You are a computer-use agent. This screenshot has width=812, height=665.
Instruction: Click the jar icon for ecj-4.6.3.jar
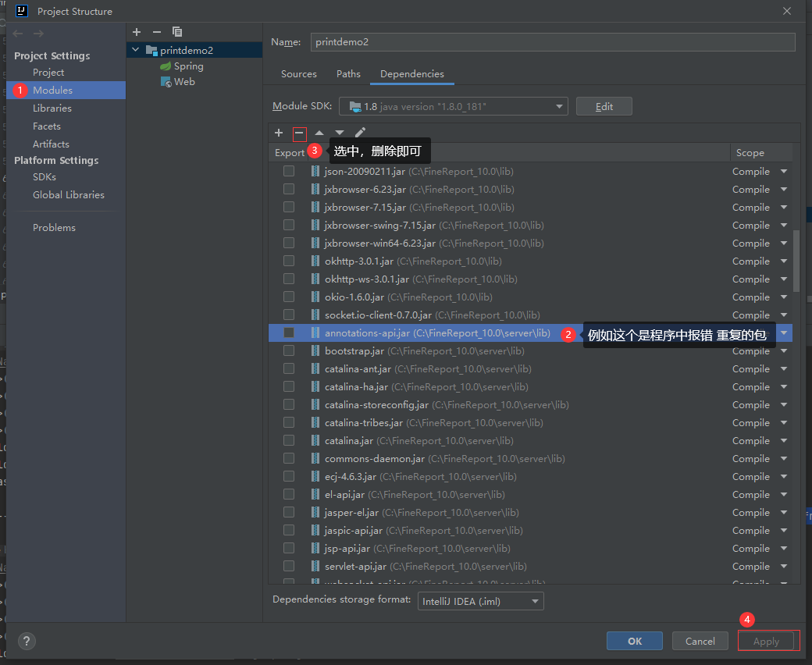pos(315,477)
